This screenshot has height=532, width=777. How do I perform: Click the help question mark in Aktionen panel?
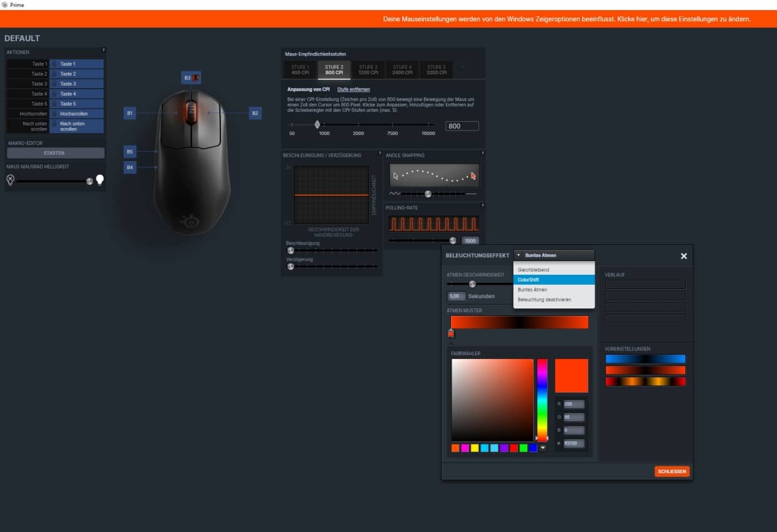(x=103, y=50)
